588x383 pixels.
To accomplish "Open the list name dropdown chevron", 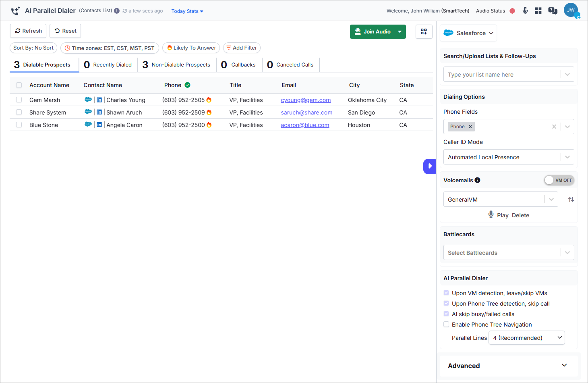I will (567, 75).
